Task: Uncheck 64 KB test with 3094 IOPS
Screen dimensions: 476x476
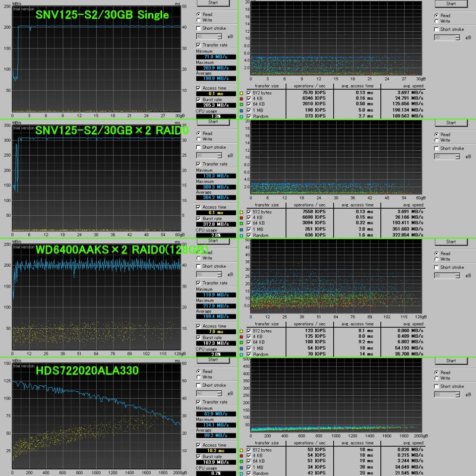Action: tap(249, 223)
